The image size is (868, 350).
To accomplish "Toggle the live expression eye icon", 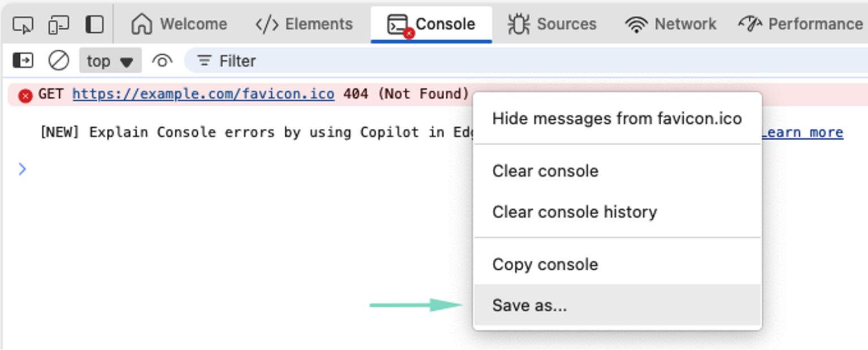I will point(162,61).
